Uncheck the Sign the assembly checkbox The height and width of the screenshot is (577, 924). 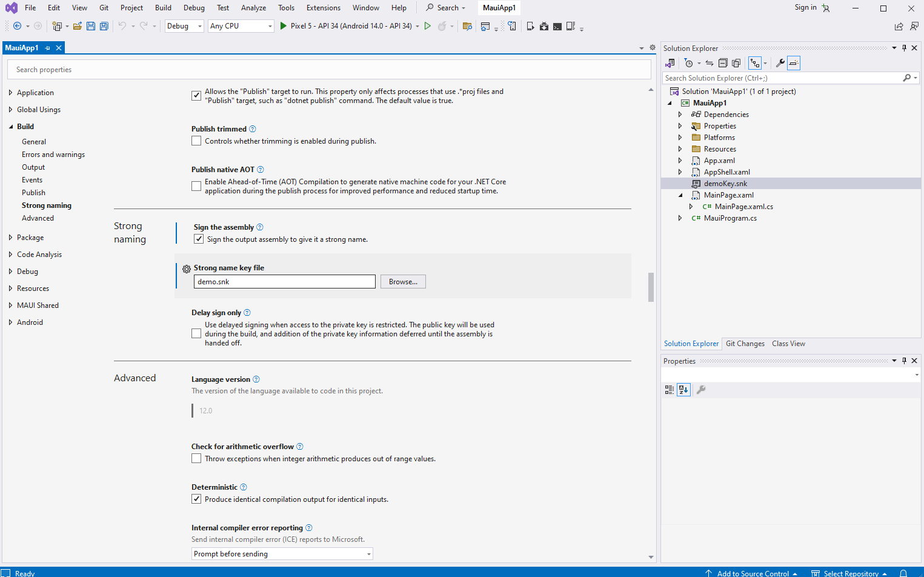(x=199, y=239)
